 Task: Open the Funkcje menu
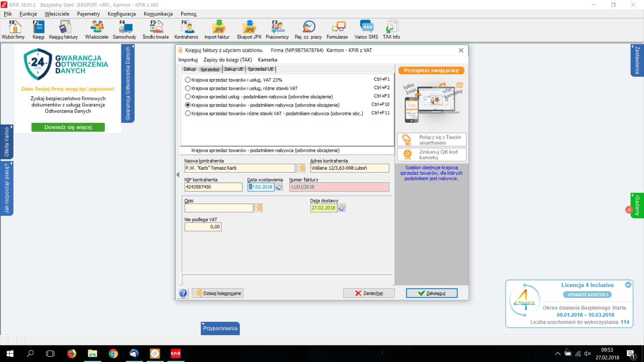(x=28, y=14)
